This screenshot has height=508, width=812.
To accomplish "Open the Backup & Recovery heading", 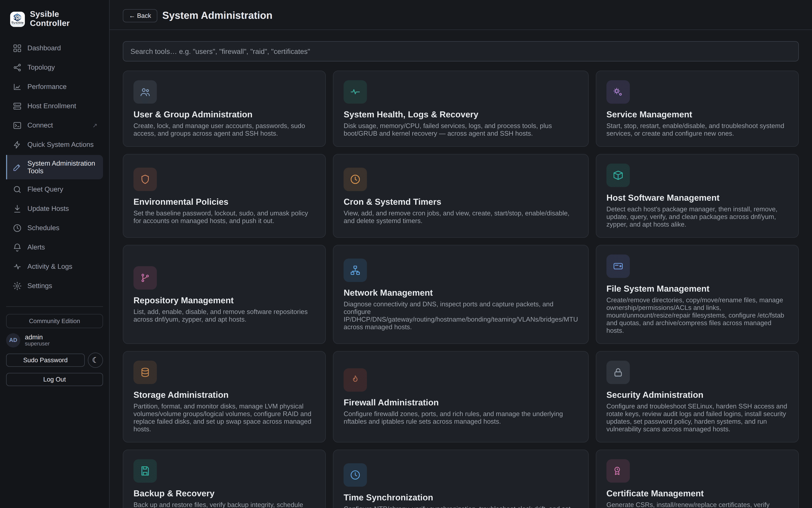I will tap(174, 494).
